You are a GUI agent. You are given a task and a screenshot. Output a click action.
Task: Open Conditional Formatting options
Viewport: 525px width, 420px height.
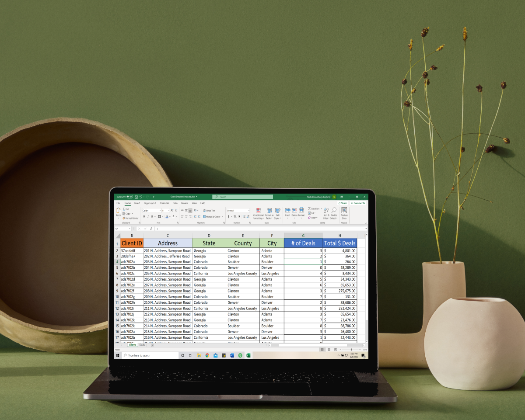tap(258, 213)
